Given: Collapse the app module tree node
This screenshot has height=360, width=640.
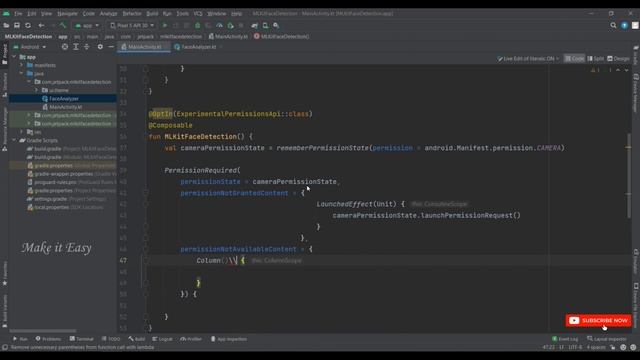Looking at the screenshot, I should [x=14, y=57].
